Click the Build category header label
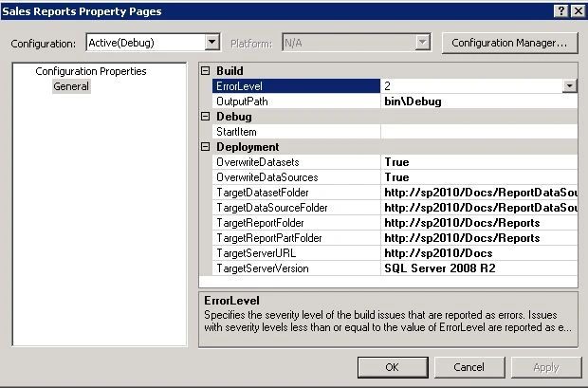The width and height of the screenshot is (588, 388). pos(230,70)
